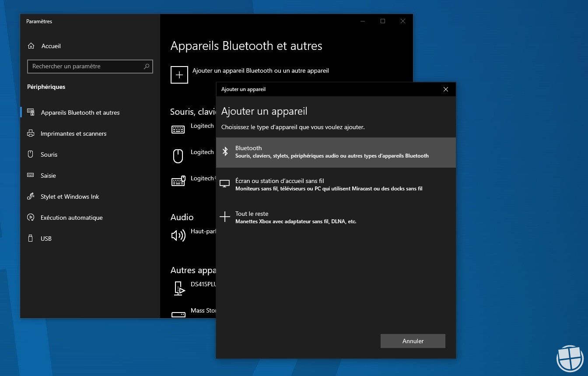Click the plus icon beside Tout le reste
This screenshot has width=588, height=376.
click(x=224, y=217)
